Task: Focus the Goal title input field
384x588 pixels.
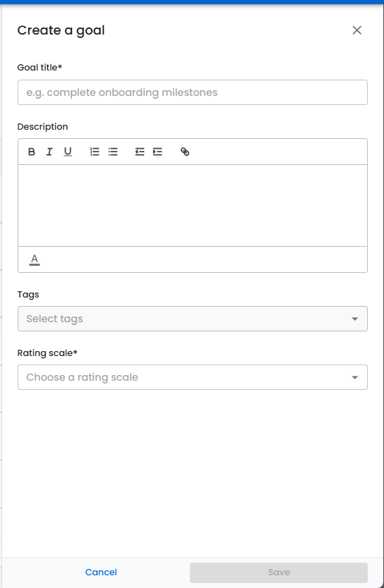Action: tap(193, 92)
